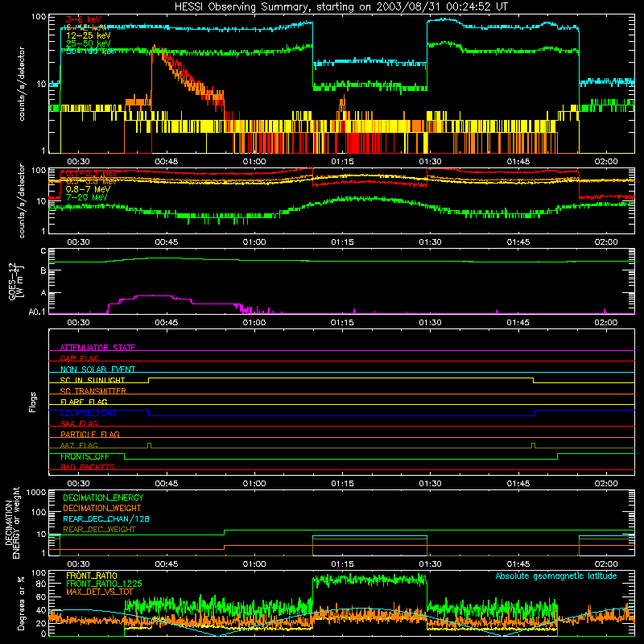
Task: Click the green FRONT_RATIO_1225 legend label
Action: click(104, 584)
